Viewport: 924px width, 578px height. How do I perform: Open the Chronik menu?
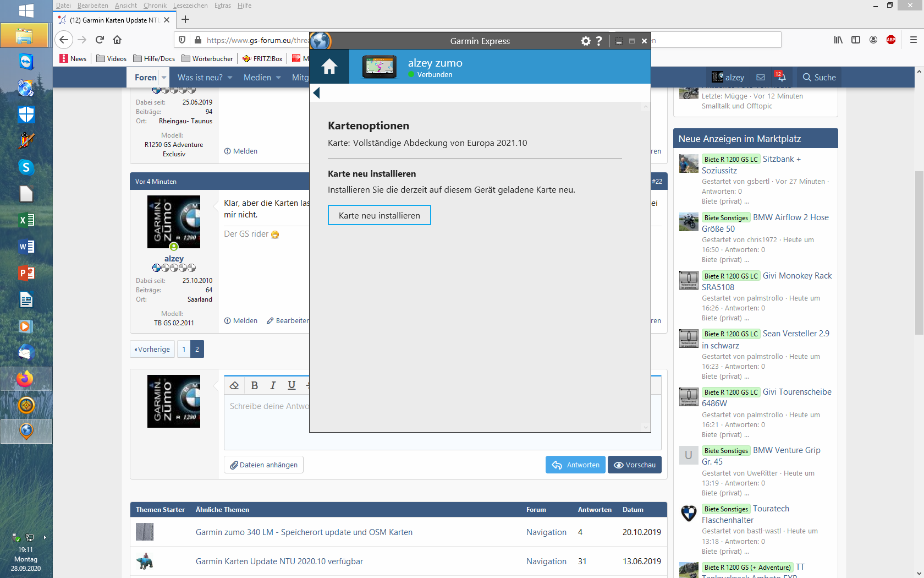[155, 6]
